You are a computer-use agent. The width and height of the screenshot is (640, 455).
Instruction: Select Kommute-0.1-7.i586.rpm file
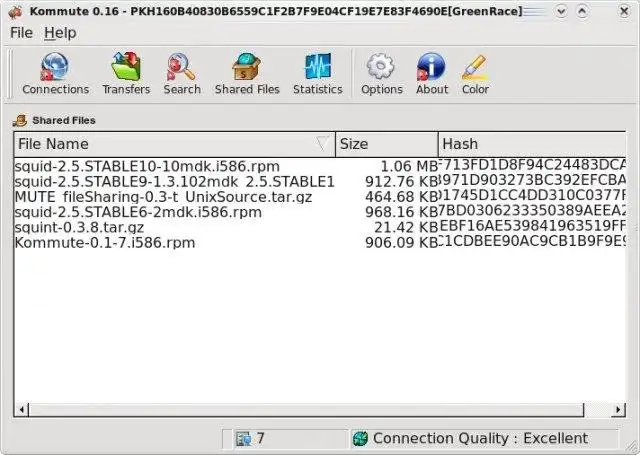[105, 243]
